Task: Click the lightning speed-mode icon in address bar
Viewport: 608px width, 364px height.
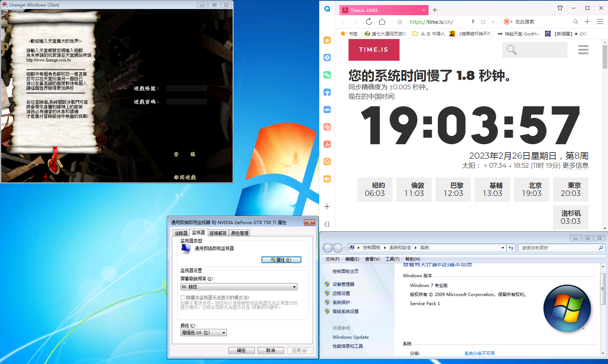Action: point(473,22)
